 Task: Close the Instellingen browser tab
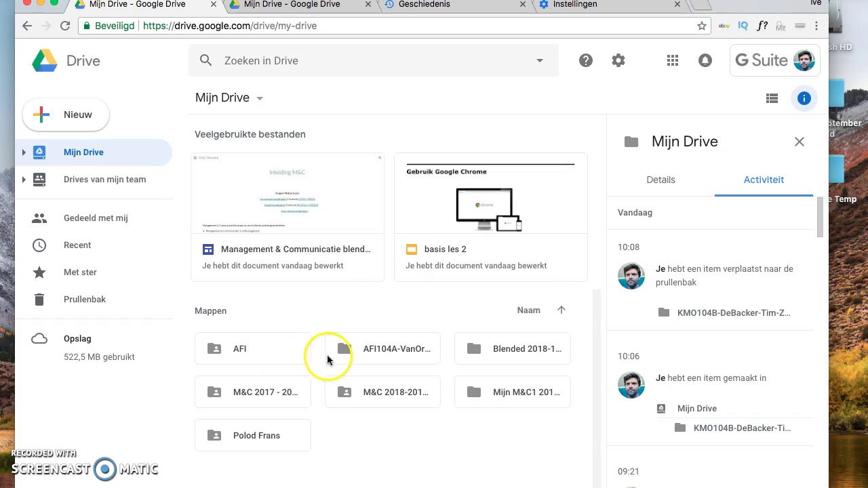coord(677,4)
